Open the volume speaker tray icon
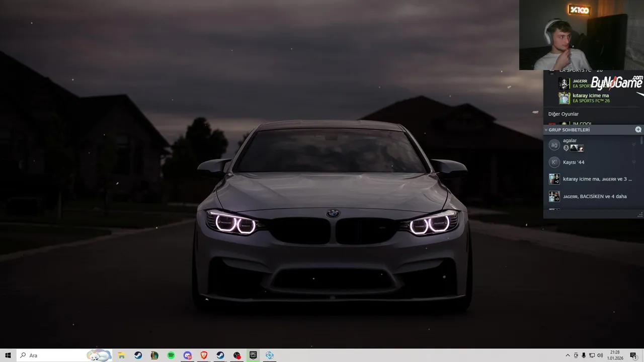This screenshot has height=362, width=644. point(600,355)
